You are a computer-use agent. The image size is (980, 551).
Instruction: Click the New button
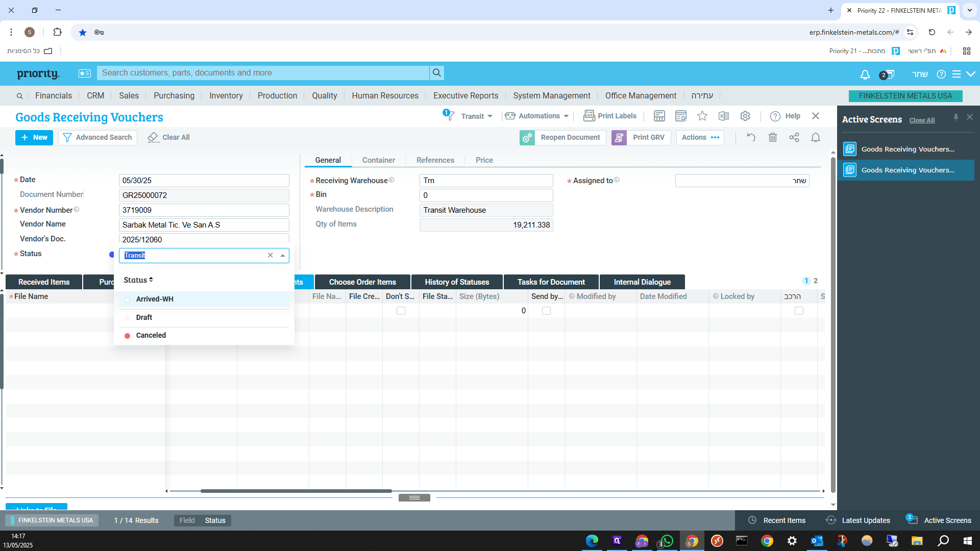[x=34, y=137]
